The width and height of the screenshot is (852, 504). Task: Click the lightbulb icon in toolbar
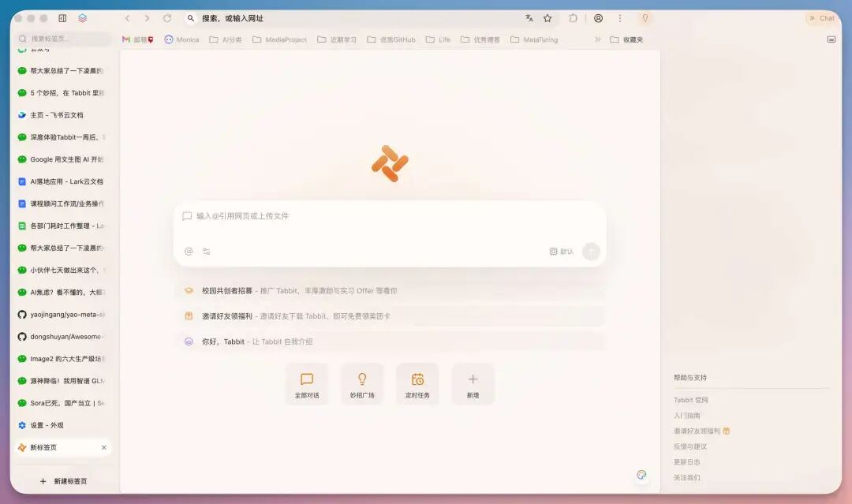point(645,18)
